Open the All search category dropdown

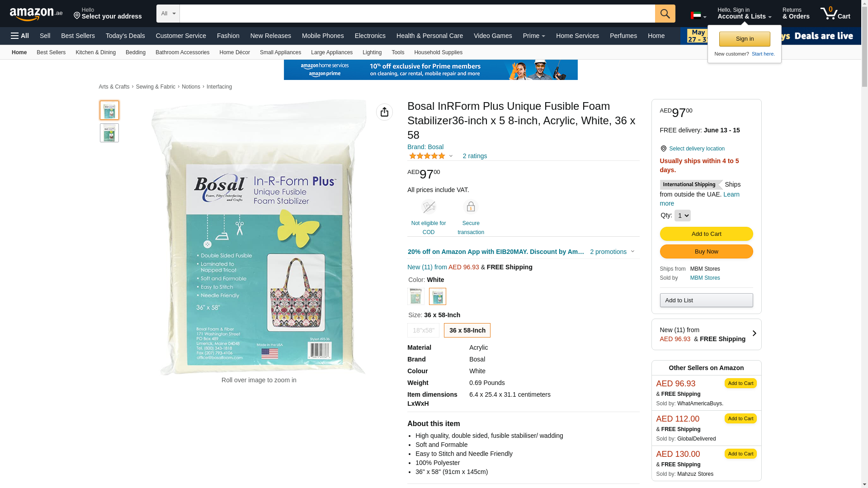pos(168,14)
